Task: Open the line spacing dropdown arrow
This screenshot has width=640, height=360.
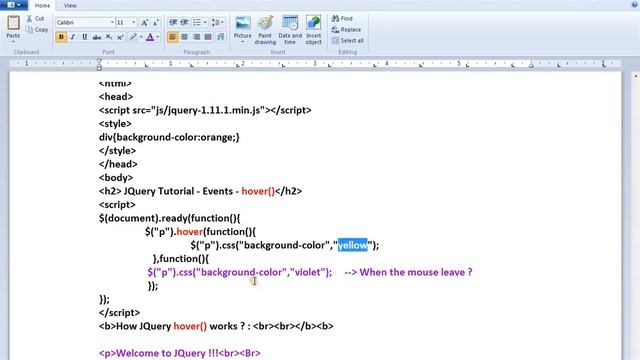Action: coord(222,22)
